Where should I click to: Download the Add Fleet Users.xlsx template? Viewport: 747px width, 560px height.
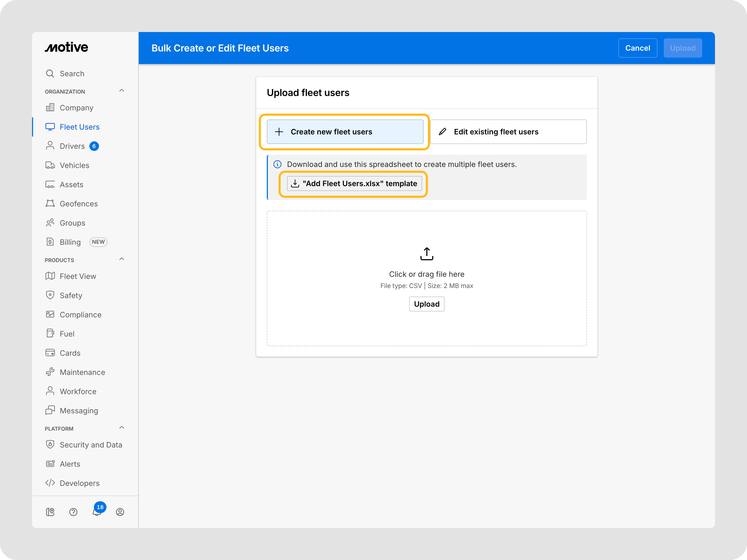point(354,184)
